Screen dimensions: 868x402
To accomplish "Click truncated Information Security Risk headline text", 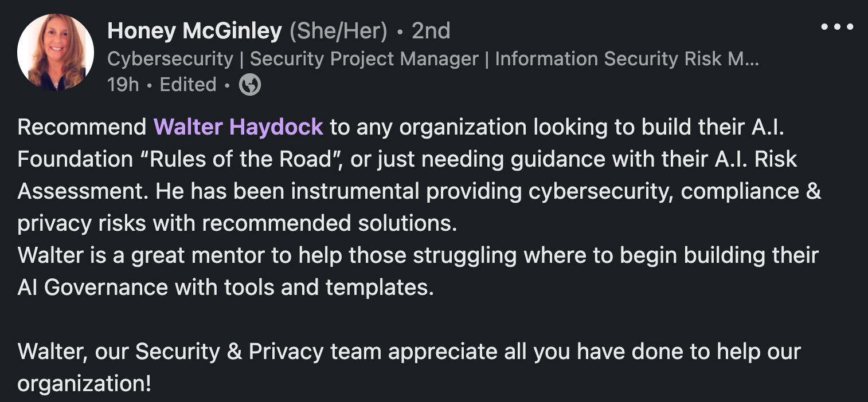I will pos(626,59).
